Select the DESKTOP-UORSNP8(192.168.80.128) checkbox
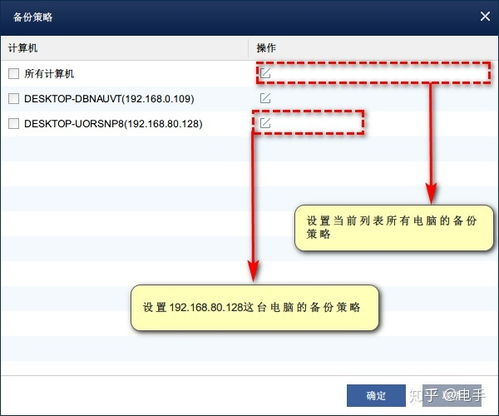This screenshot has width=499, height=416. 13,124
